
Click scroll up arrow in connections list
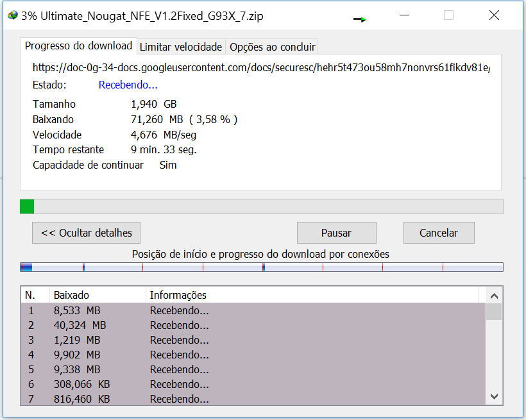pos(494,296)
